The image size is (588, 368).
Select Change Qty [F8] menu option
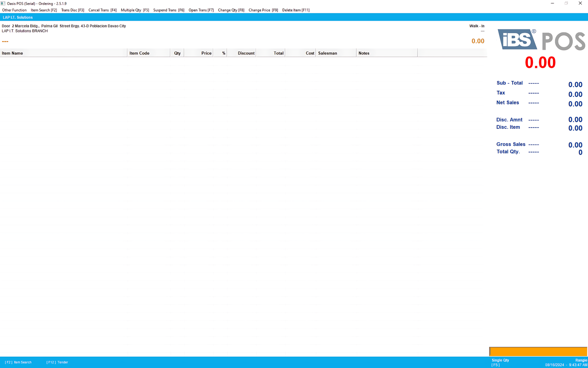coord(231,10)
